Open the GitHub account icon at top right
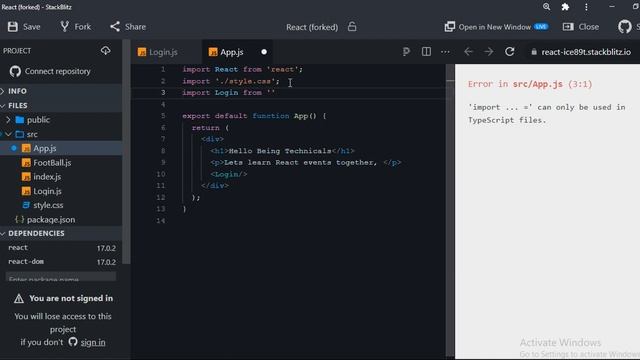 624,27
